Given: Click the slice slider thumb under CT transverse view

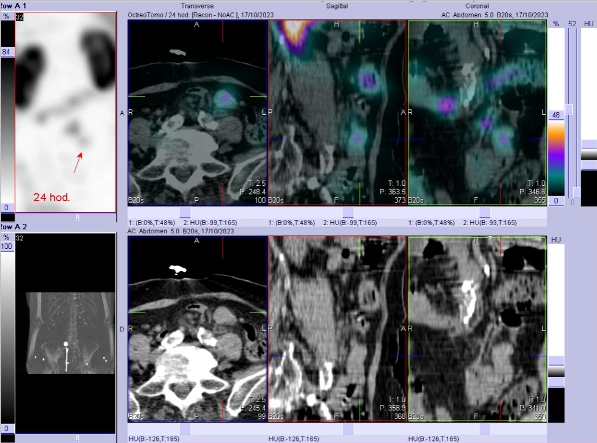Looking at the screenshot, I should click(x=185, y=429).
